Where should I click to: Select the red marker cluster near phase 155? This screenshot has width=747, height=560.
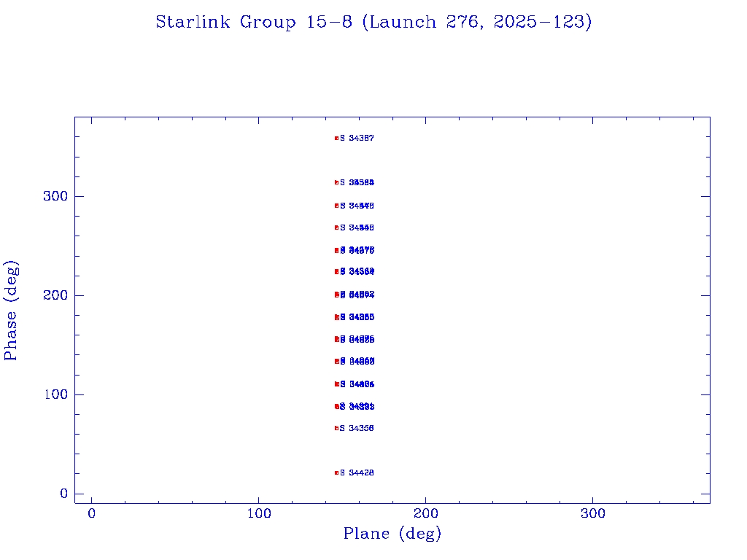337,339
